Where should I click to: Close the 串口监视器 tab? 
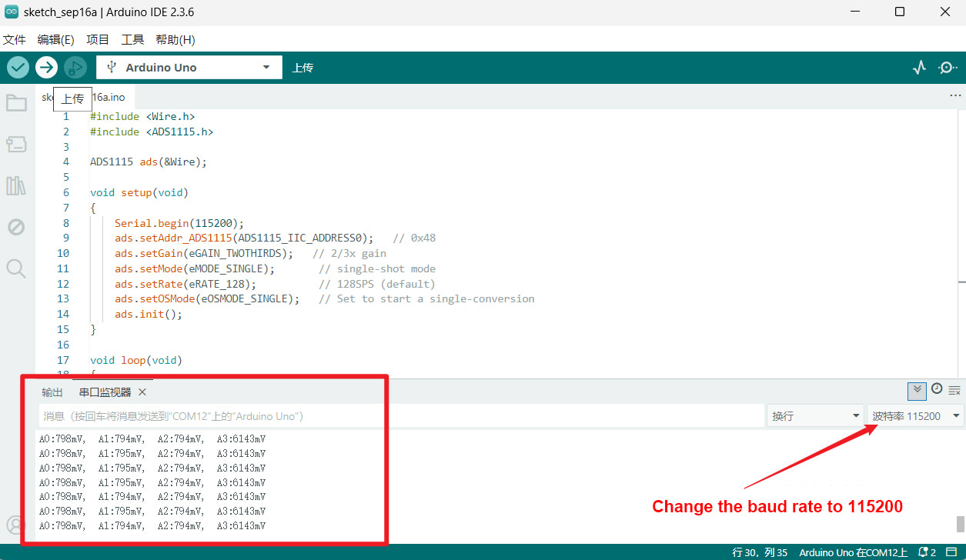point(142,392)
